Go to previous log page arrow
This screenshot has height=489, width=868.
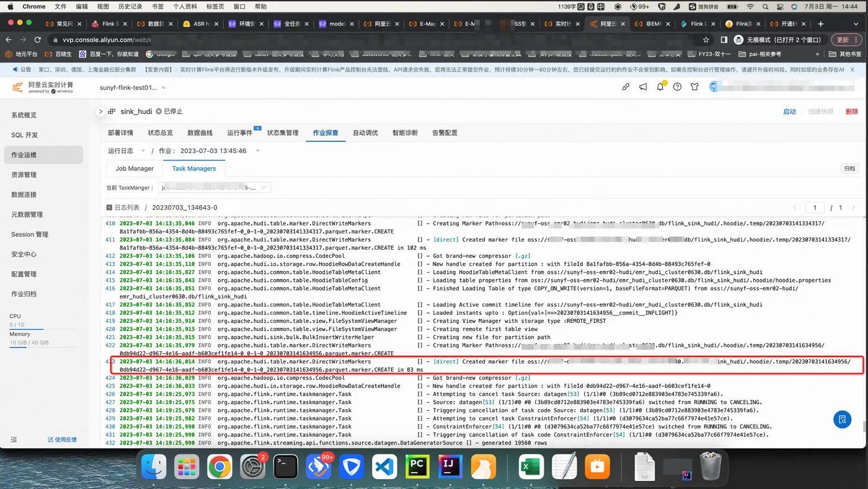795,208
